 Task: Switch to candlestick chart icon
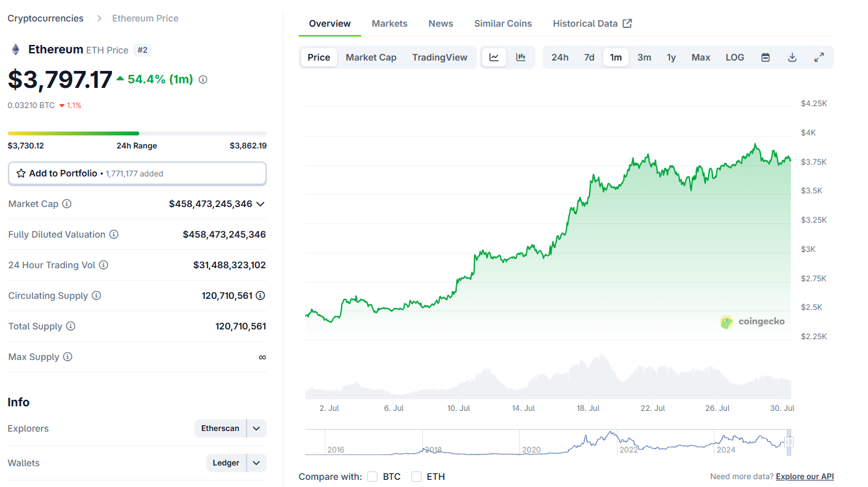[x=521, y=57]
